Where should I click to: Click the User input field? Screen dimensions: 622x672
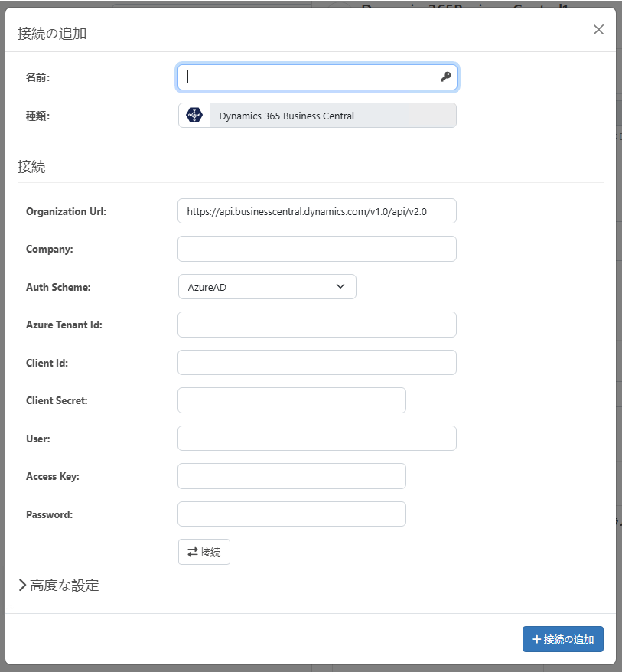pos(317,438)
